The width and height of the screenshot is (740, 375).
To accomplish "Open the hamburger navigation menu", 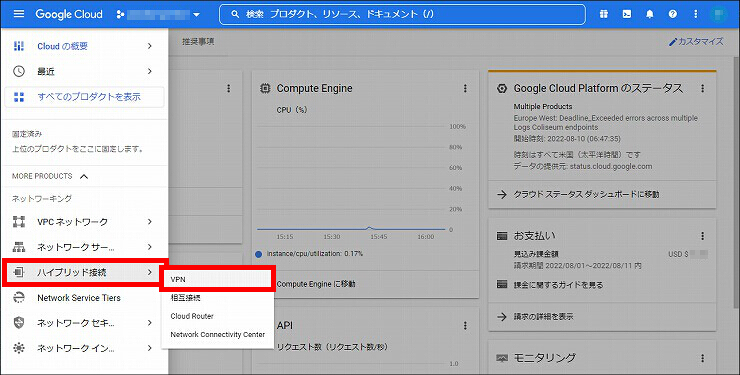I will (19, 14).
